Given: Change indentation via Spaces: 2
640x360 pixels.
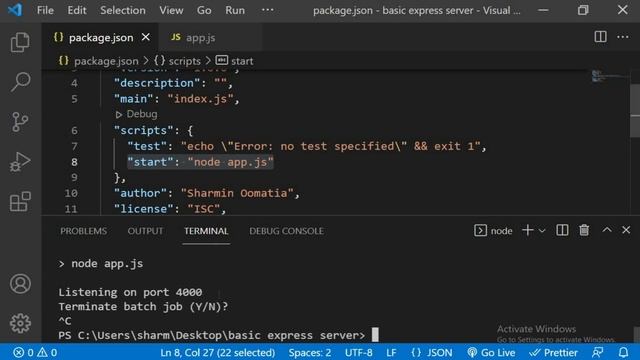Looking at the screenshot, I should click(x=310, y=352).
